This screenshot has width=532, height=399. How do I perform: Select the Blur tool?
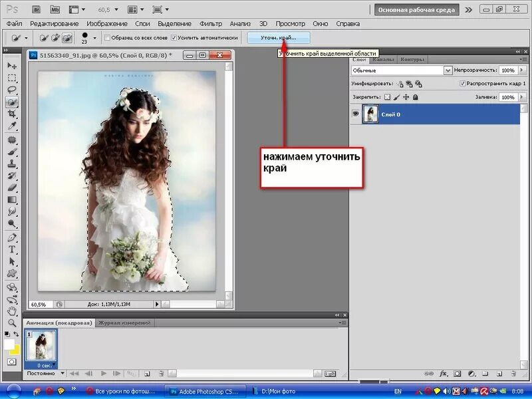click(12, 211)
